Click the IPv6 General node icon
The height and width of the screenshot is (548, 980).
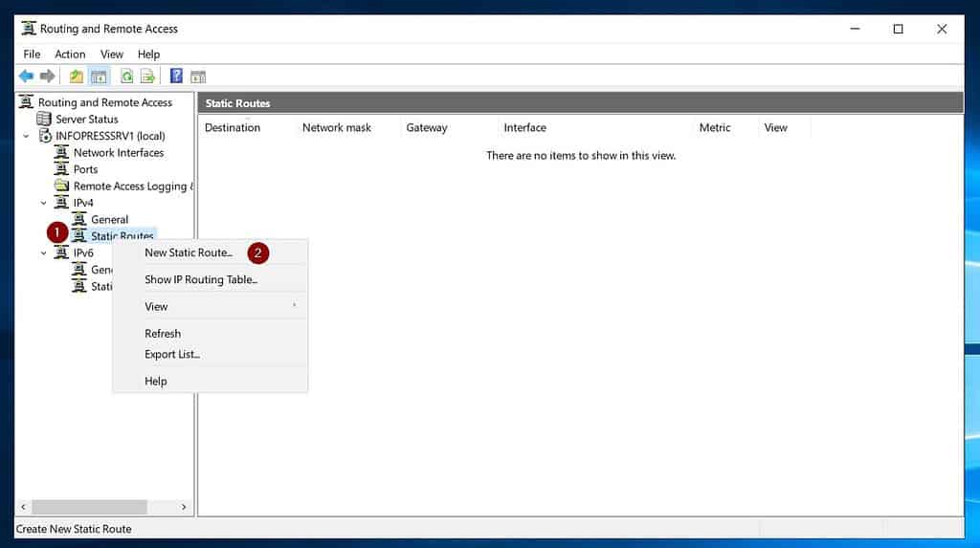pos(78,270)
